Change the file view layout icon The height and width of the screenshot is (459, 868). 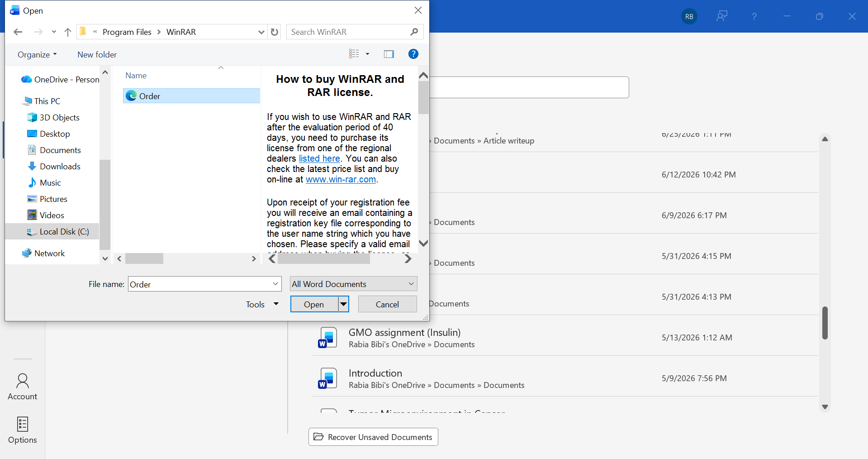[354, 54]
